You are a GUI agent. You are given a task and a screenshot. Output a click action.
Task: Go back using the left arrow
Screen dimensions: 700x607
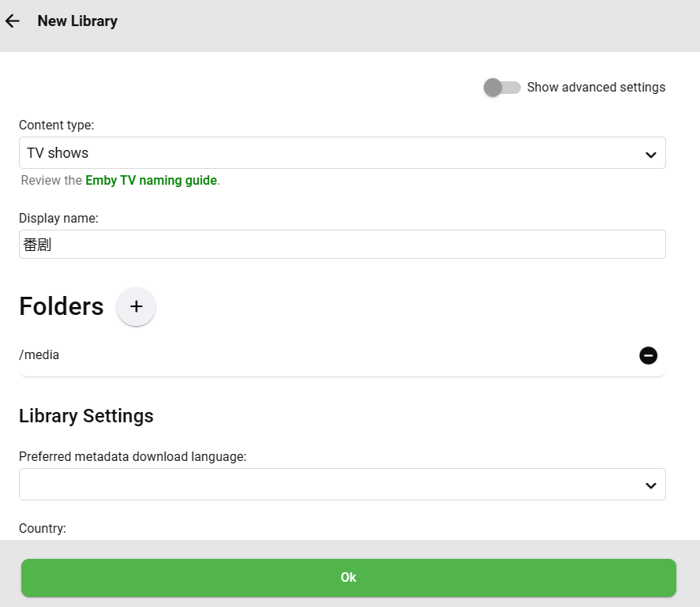pos(13,21)
